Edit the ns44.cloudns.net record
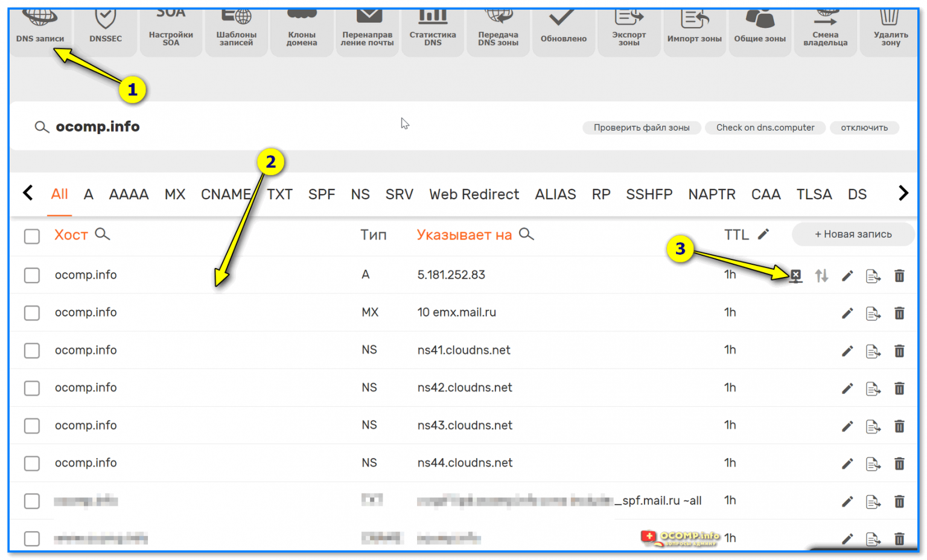927x560 pixels. (x=847, y=464)
